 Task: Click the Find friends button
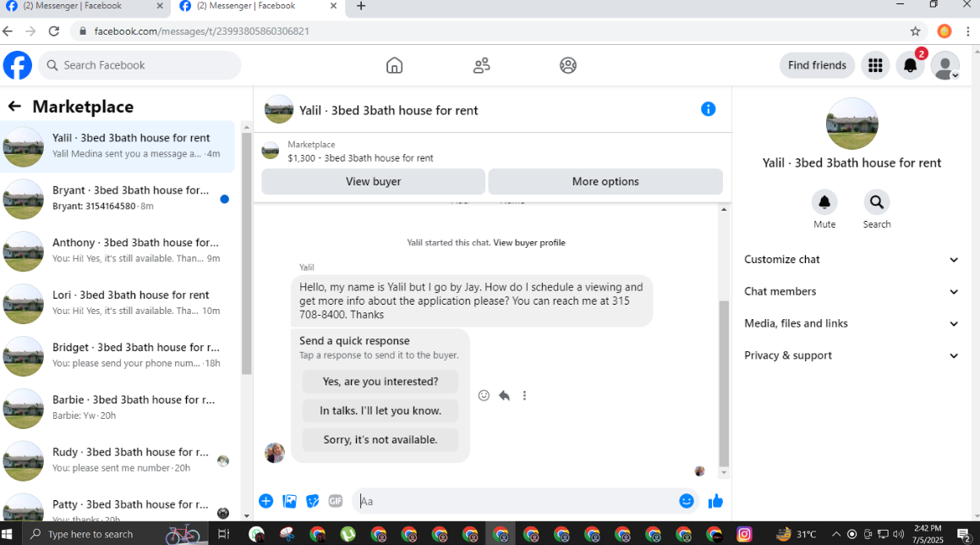pyautogui.click(x=817, y=65)
